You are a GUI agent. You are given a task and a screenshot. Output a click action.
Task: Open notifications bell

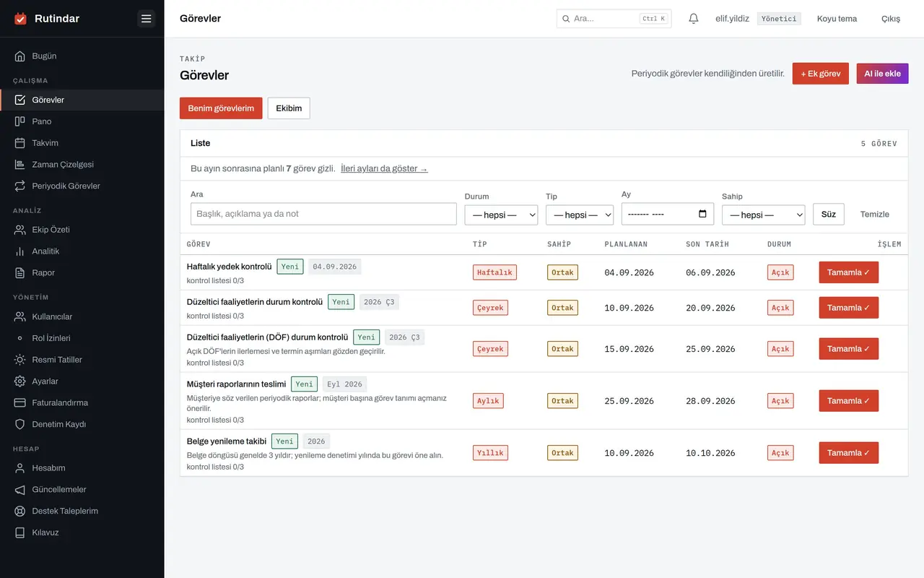pos(694,19)
